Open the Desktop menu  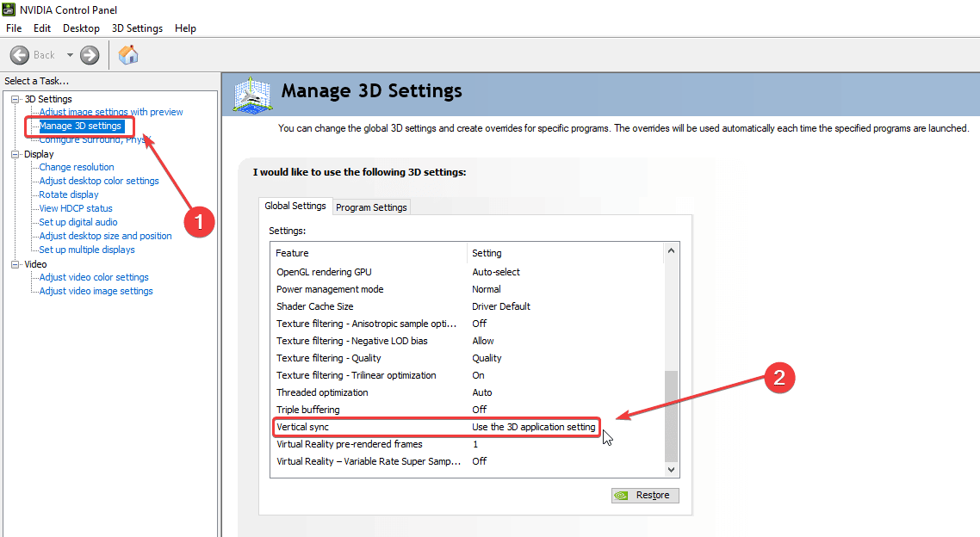[81, 28]
